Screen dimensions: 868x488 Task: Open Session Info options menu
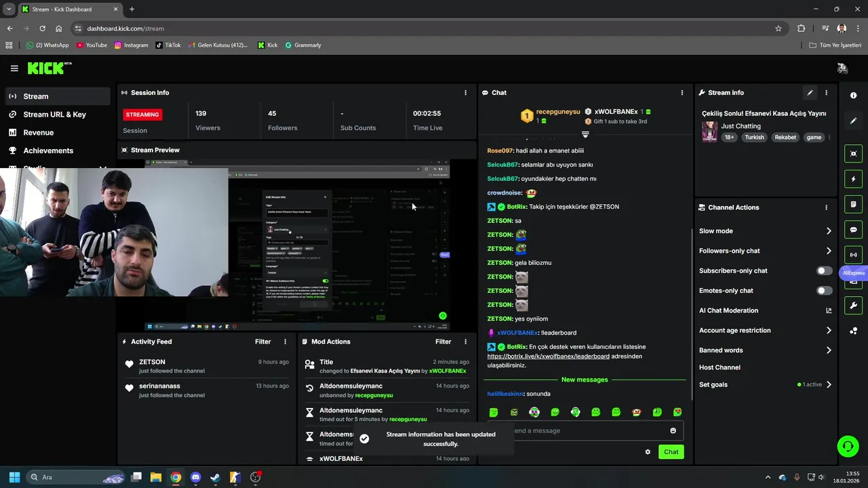(x=465, y=93)
